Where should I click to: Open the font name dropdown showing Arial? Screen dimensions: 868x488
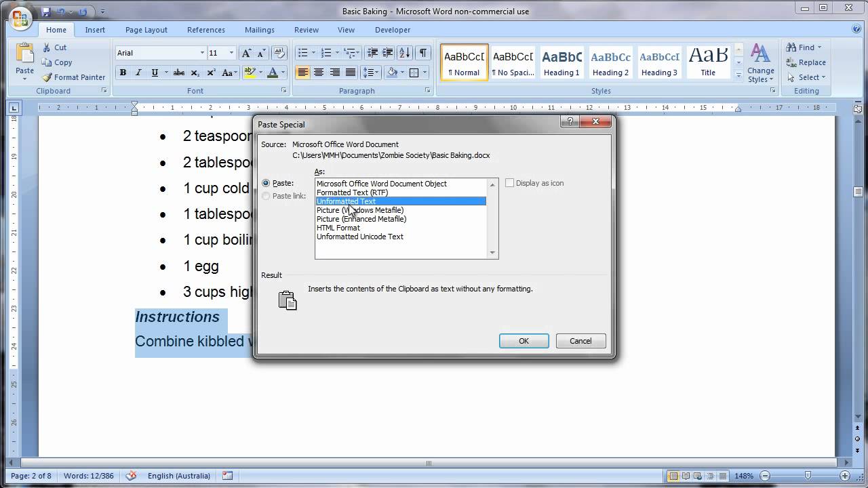[x=202, y=53]
